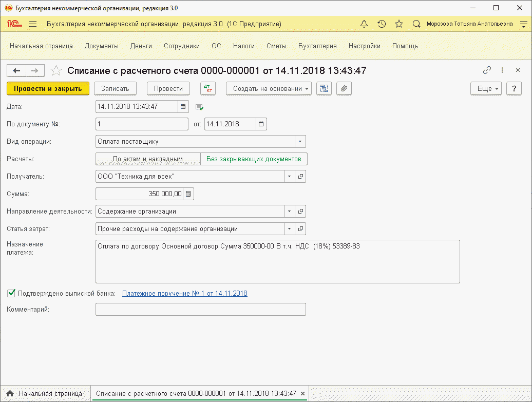
Task: Open the three-dot form options menu
Action: click(503, 70)
